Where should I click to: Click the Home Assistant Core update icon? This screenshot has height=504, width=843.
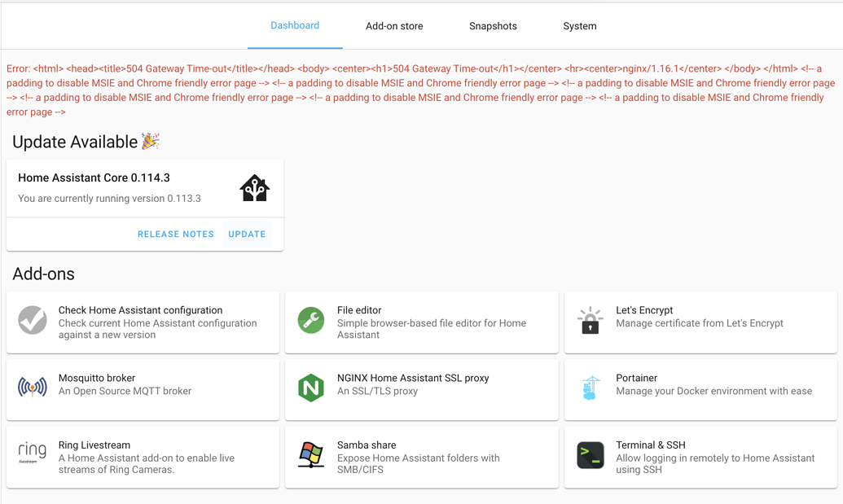pos(254,187)
